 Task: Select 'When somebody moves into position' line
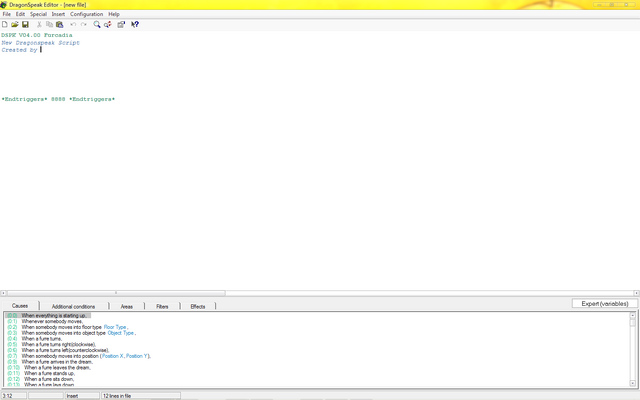(x=79, y=356)
